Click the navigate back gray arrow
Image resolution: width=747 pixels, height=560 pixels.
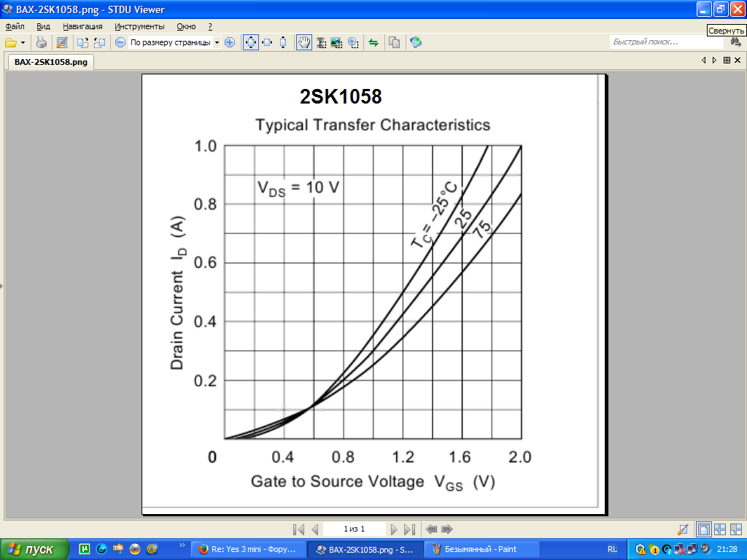click(431, 529)
